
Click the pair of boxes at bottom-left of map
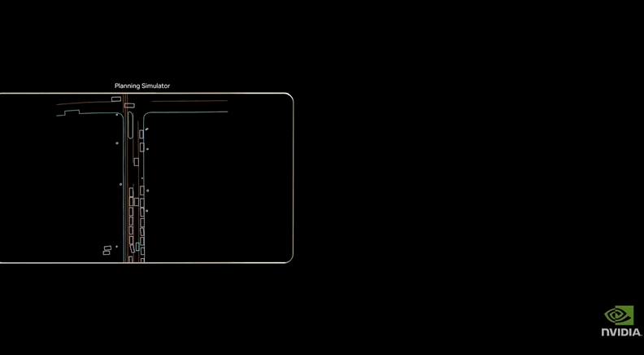tap(107, 250)
